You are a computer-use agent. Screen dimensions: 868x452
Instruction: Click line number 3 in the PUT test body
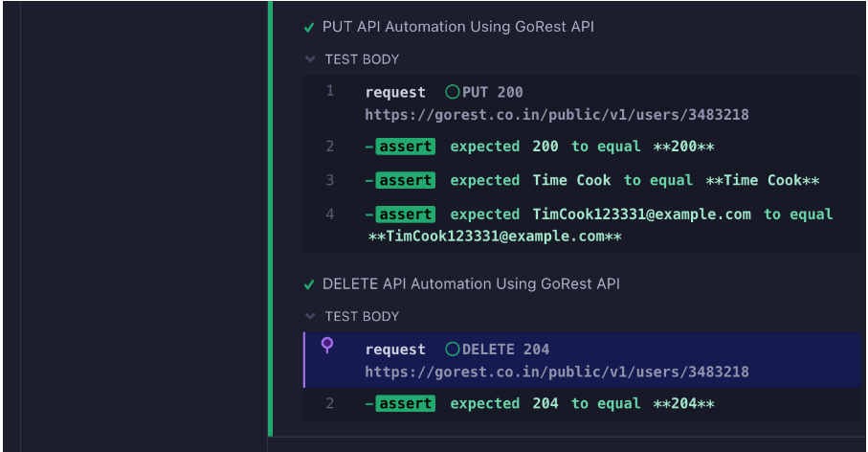(x=330, y=180)
